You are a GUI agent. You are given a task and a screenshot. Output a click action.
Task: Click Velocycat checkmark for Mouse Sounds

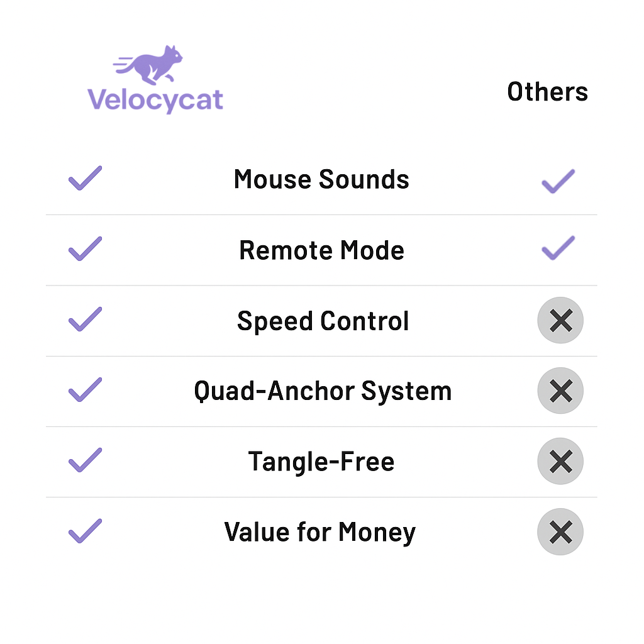click(85, 179)
